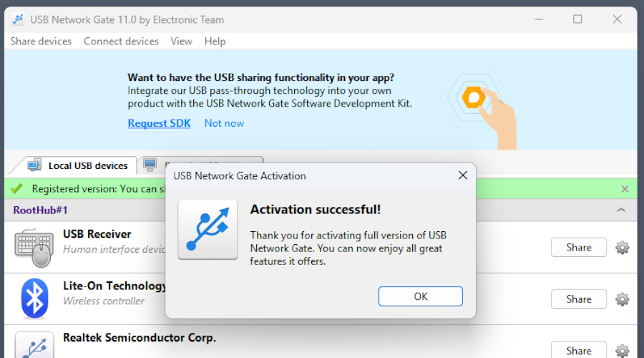The height and width of the screenshot is (358, 644).
Task: Select the Realtek Semiconductor Corp. entry
Action: 140,338
